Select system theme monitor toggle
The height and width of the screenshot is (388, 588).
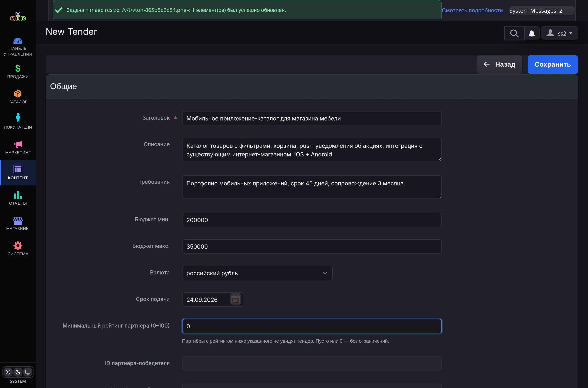(28, 372)
